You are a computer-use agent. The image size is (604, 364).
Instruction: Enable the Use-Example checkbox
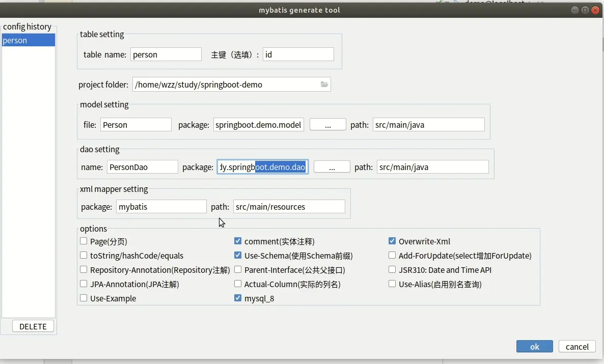pyautogui.click(x=84, y=298)
